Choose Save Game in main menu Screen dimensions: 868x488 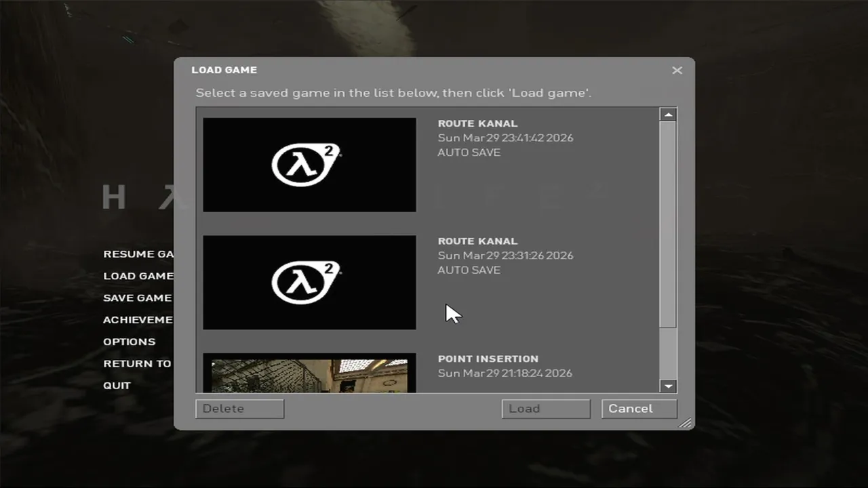(138, 298)
